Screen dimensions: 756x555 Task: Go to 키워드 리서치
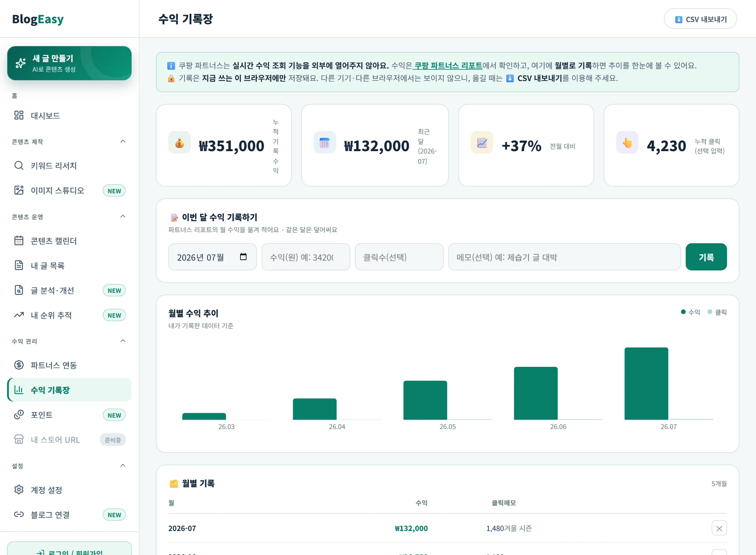tap(69, 165)
